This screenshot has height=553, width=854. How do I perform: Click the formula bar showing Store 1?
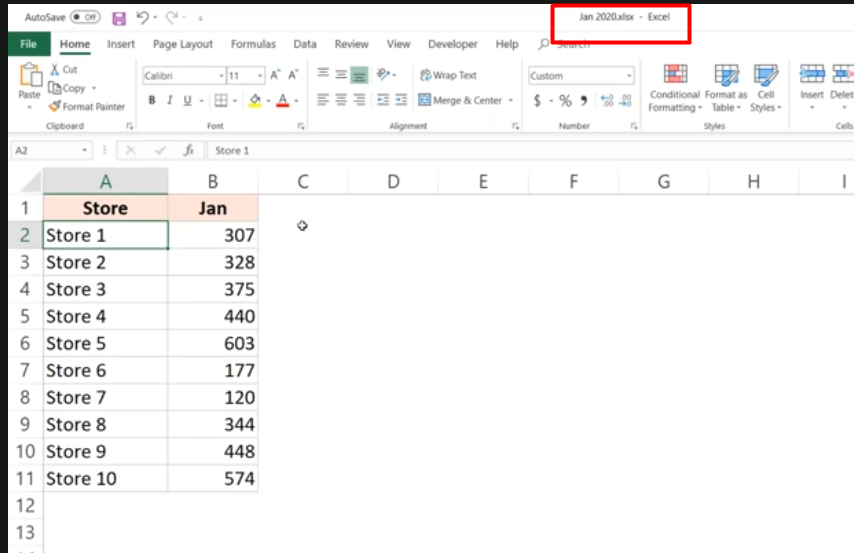pyautogui.click(x=528, y=150)
